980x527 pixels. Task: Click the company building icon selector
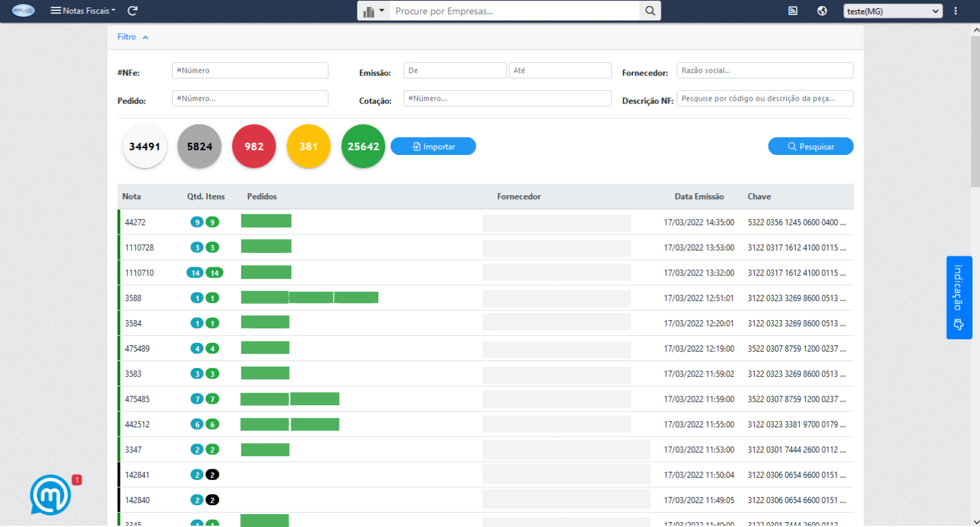374,12
